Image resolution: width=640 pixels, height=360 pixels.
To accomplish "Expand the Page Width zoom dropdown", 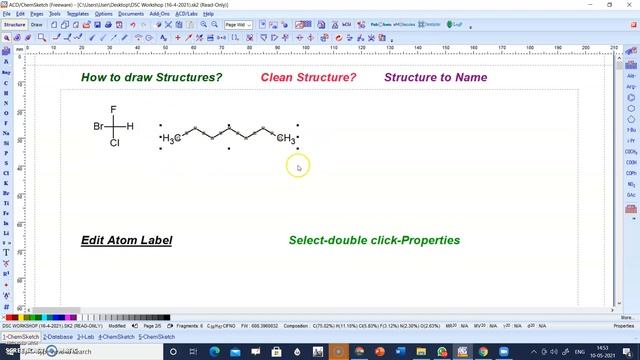I will point(249,25).
